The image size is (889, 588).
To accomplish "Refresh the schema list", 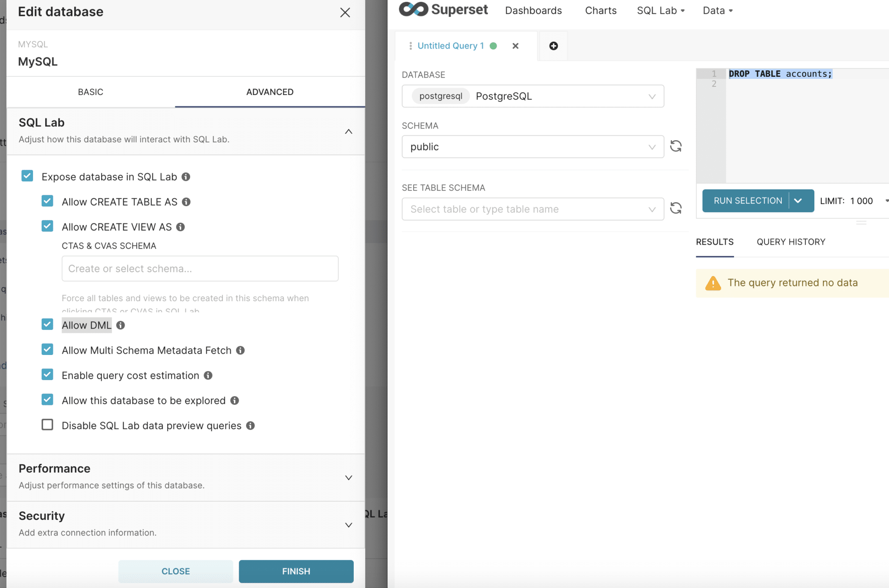I will 676,146.
